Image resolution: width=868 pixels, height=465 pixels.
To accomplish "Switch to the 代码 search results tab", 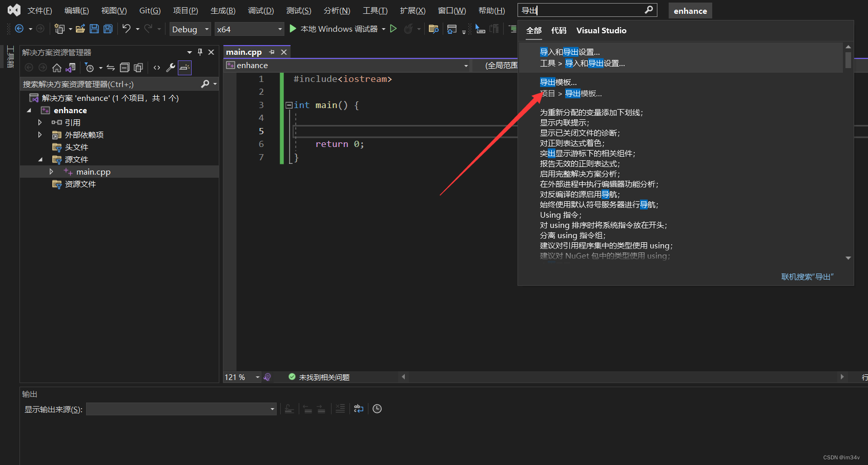I will tap(559, 31).
